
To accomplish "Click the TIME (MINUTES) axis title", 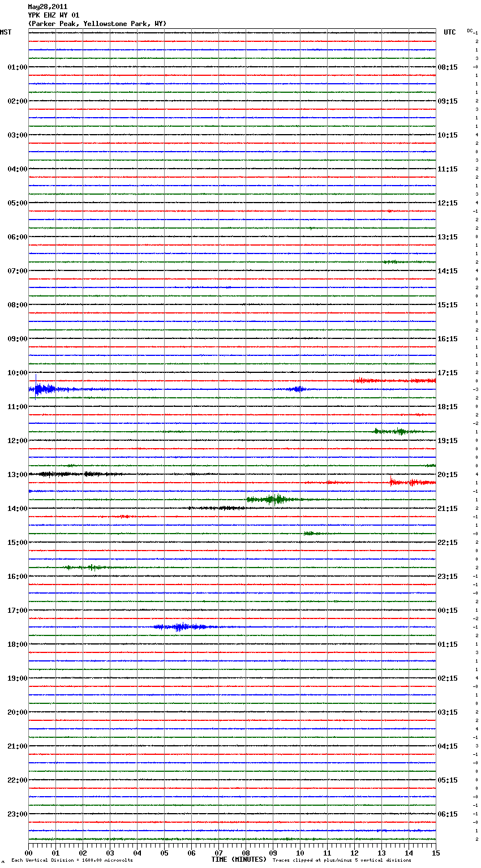I will pos(239,860).
